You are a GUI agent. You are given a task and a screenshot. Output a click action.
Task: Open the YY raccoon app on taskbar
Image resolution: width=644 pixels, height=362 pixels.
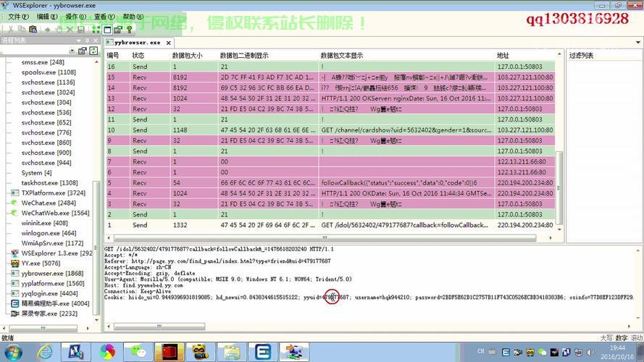pyautogui.click(x=201, y=352)
